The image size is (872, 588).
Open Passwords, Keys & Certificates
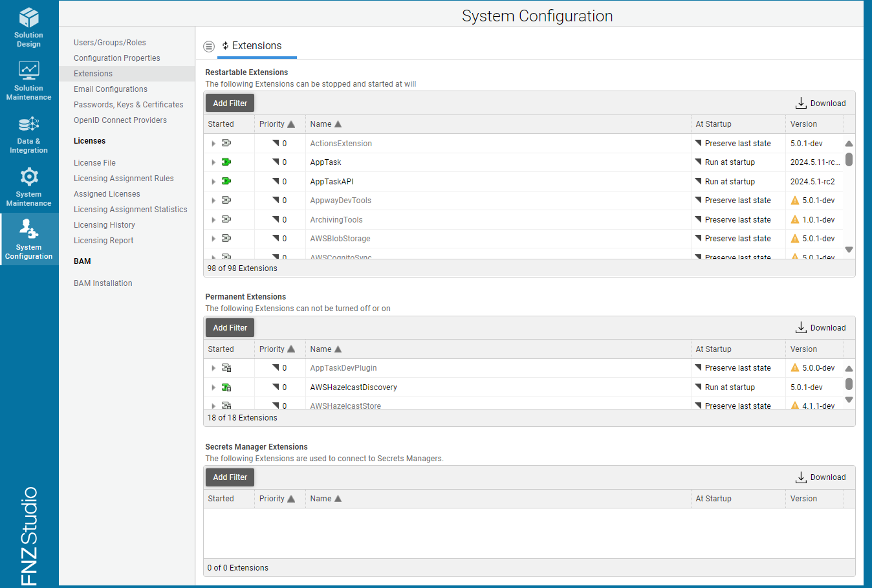129,105
